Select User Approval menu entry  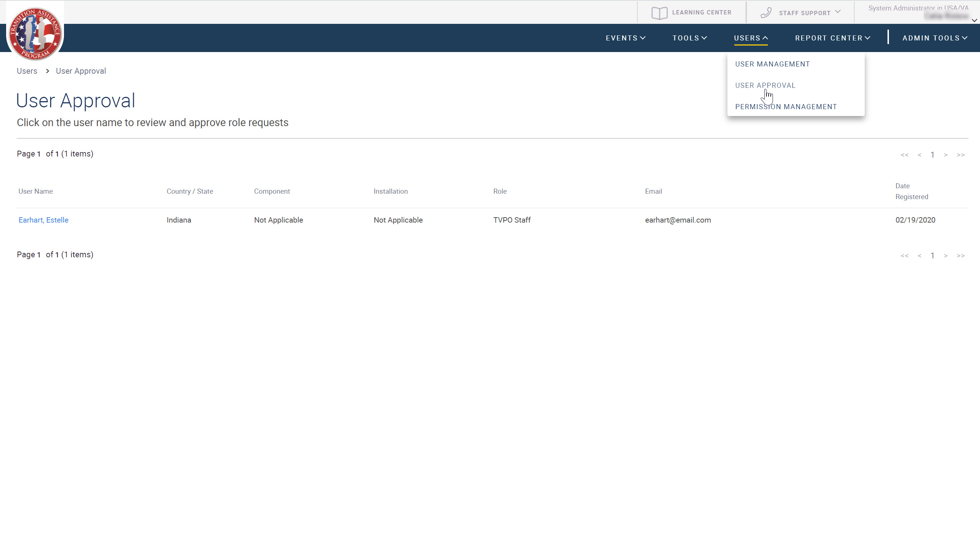click(x=765, y=85)
